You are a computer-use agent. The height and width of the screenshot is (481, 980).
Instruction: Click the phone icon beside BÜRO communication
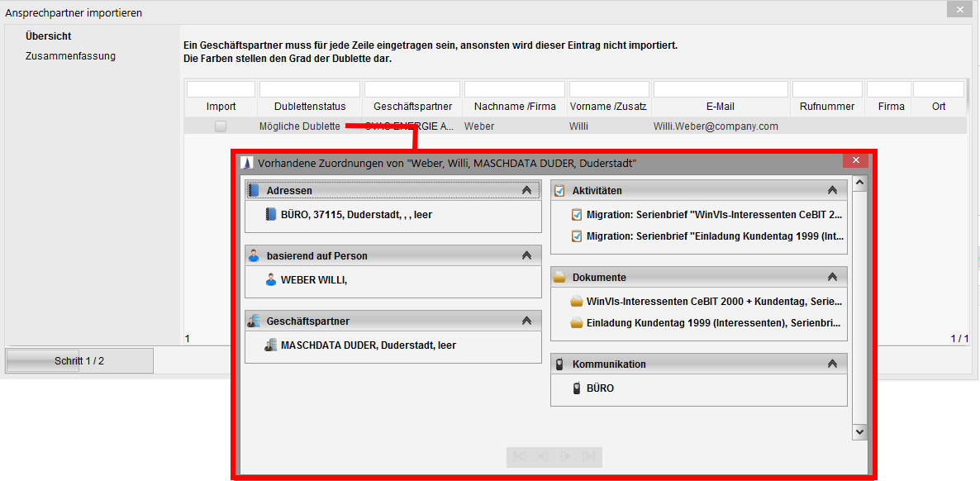577,388
